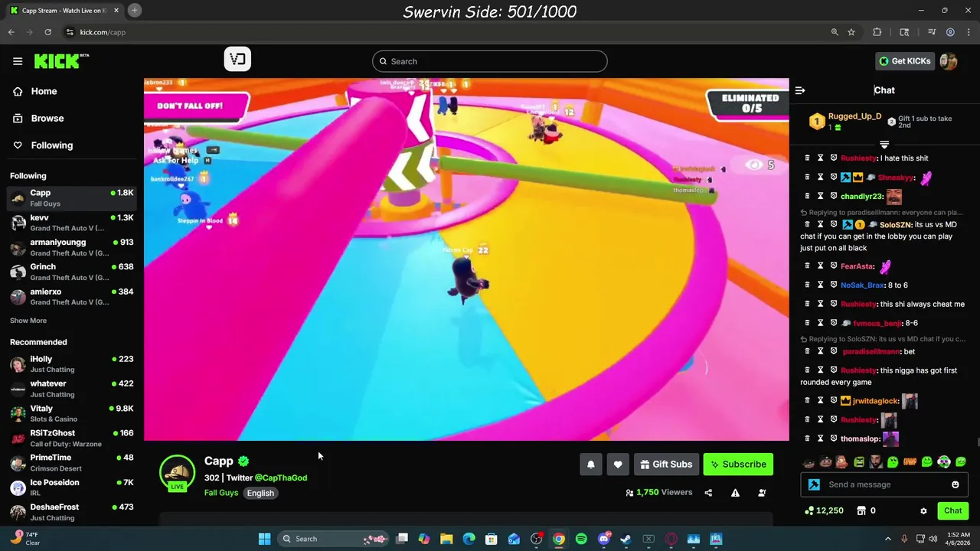Open the emoji picker in chat box
This screenshot has width=980, height=551.
pos(955,484)
